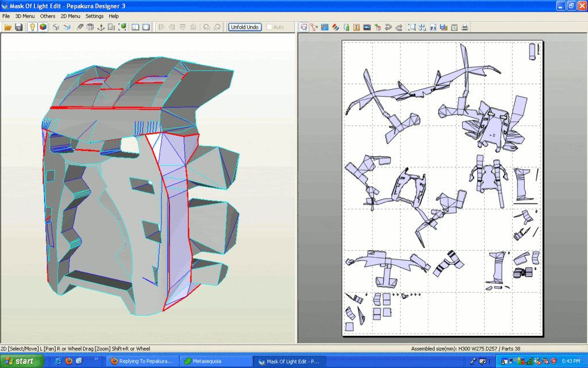
Task: Click the anchor tool icon
Action: [101, 27]
